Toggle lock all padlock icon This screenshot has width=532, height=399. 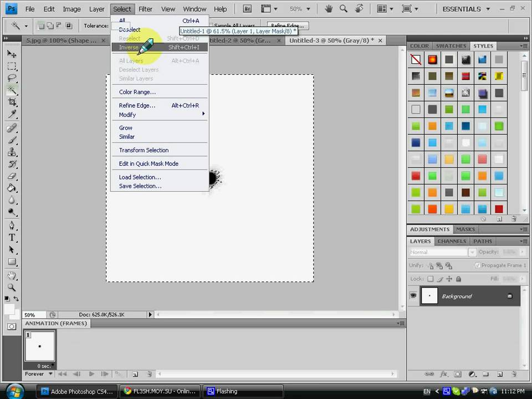[x=458, y=279]
